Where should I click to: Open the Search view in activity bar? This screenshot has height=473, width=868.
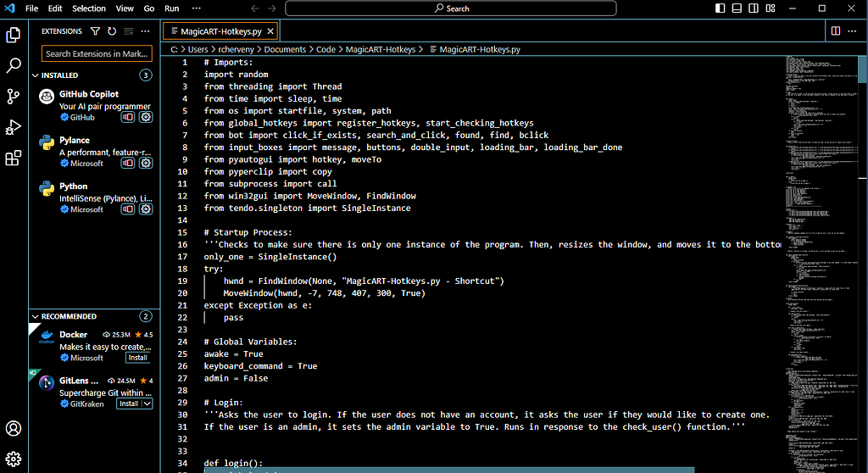14,65
